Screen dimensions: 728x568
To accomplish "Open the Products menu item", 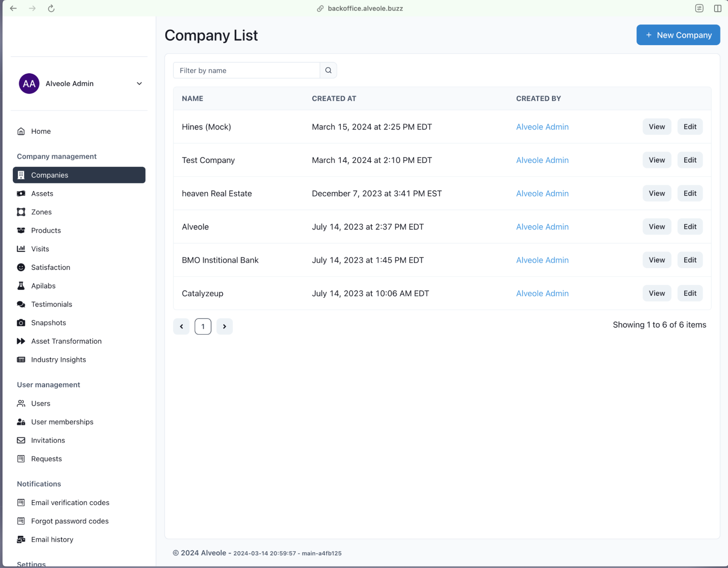I will 46,231.
